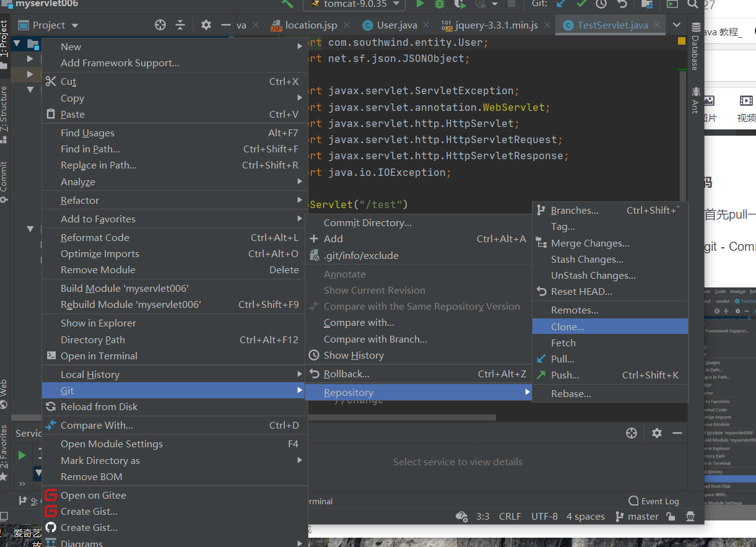Image resolution: width=756 pixels, height=547 pixels.
Task: Select Clone... in Repository submenu
Action: tap(610, 326)
